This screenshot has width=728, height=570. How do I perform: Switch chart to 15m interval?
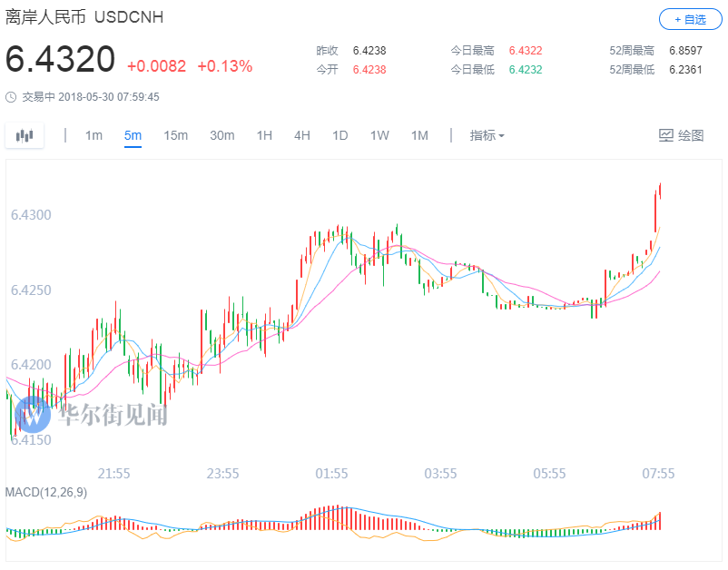[x=175, y=135]
